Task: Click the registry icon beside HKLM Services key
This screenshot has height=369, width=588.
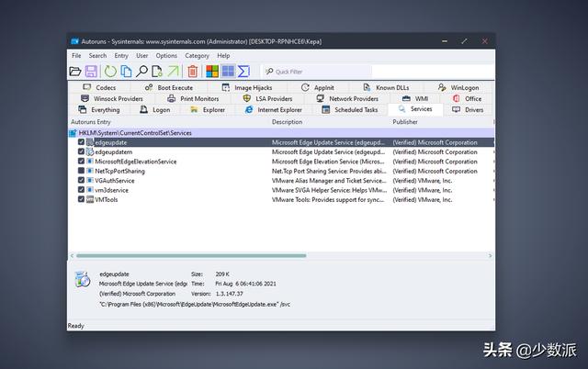Action: pos(73,133)
